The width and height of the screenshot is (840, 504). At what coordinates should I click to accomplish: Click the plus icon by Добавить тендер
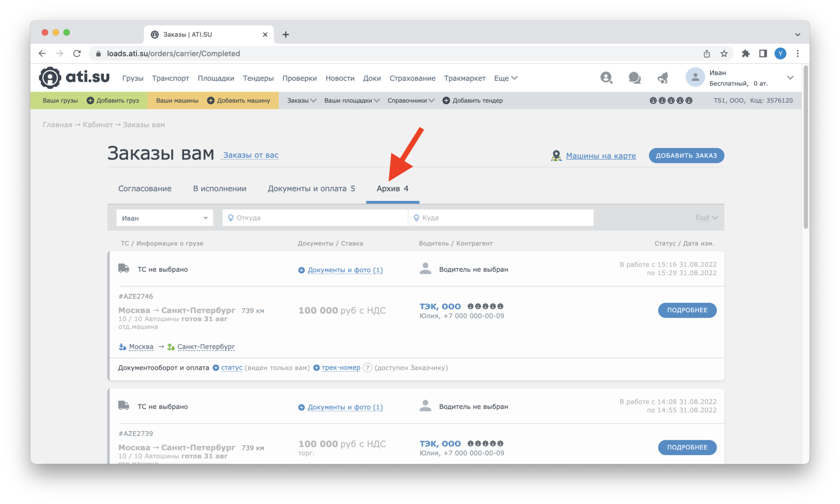(446, 100)
